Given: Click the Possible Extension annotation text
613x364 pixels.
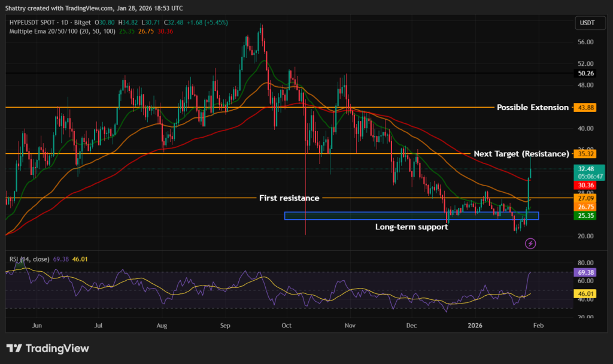Looking at the screenshot, I should click(533, 107).
